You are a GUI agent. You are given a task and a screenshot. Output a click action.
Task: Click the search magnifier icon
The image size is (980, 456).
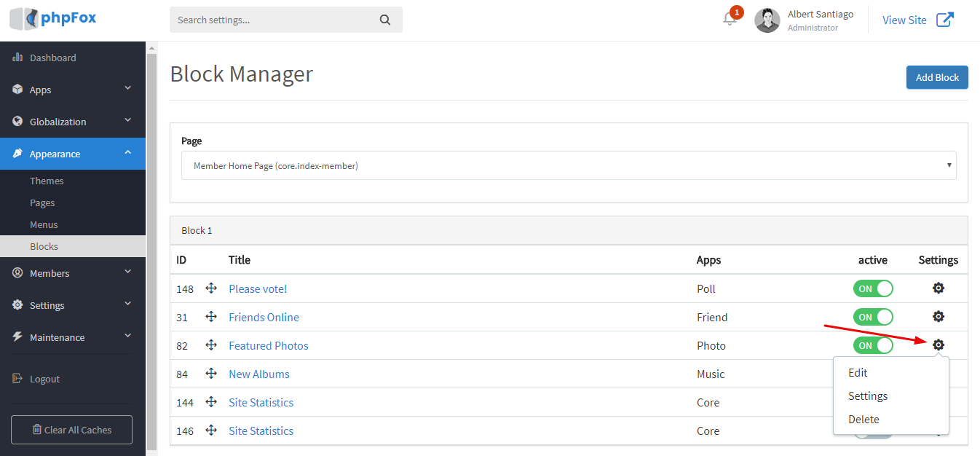(385, 20)
